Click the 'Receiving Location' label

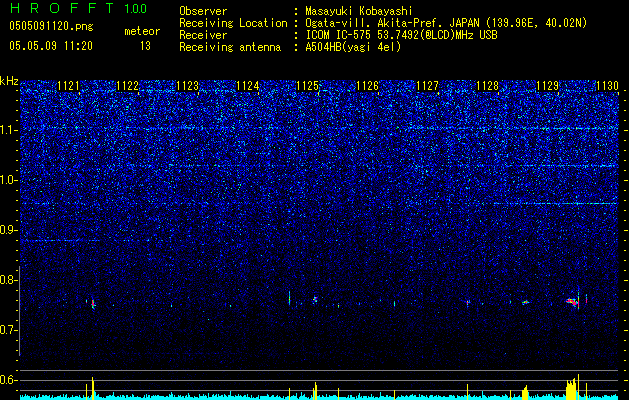tap(233, 23)
